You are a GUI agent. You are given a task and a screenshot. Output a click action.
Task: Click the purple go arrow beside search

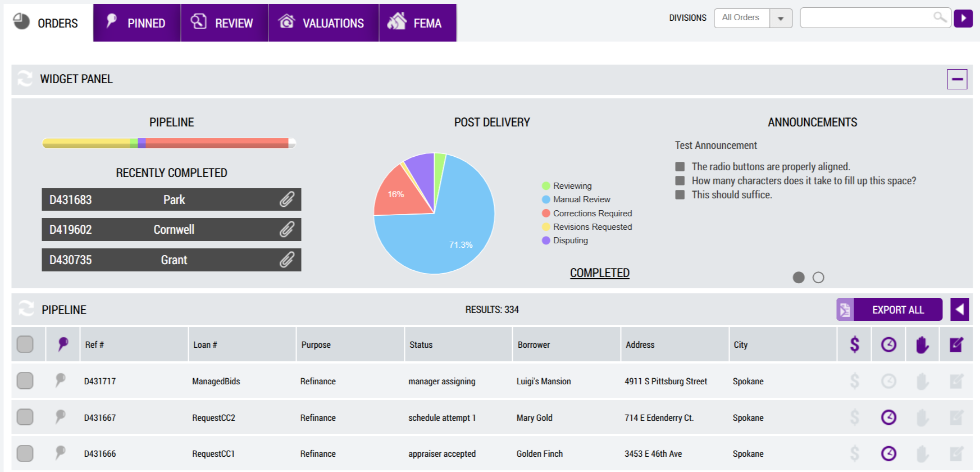coord(963,18)
